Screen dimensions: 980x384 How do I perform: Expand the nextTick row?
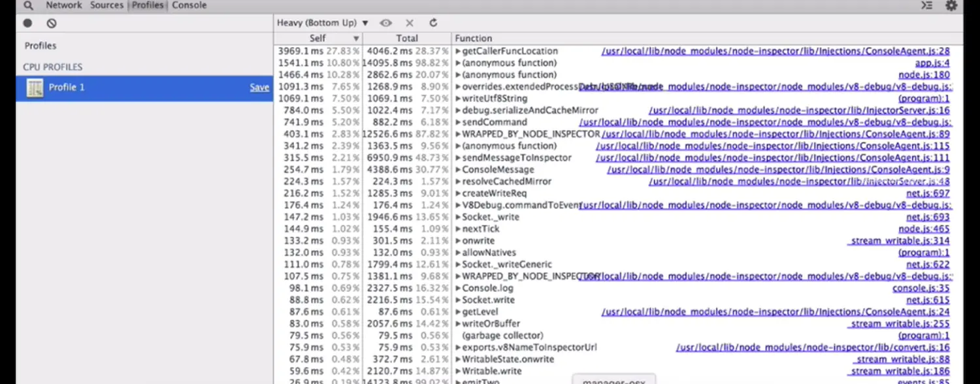coord(459,229)
